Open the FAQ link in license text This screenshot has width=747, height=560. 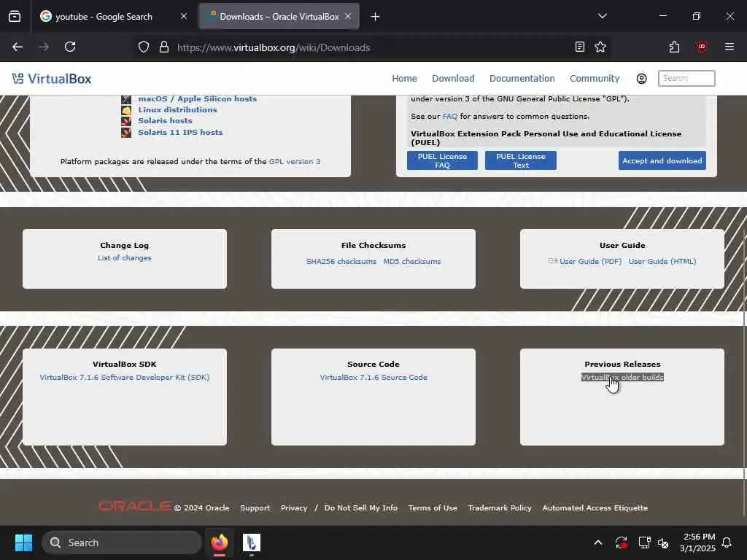[449, 116]
